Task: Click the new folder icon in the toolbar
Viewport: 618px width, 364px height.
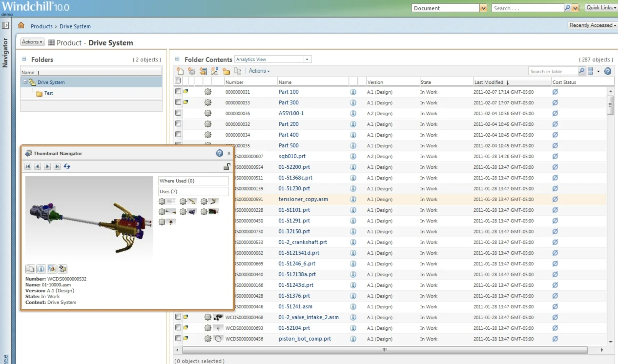Action: (226, 71)
